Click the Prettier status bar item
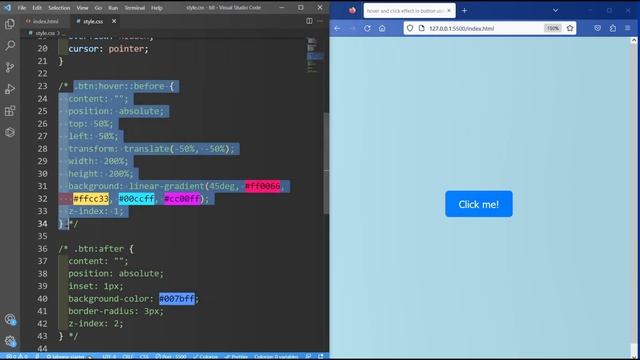This screenshot has height=360, width=640. pyautogui.click(x=237, y=356)
